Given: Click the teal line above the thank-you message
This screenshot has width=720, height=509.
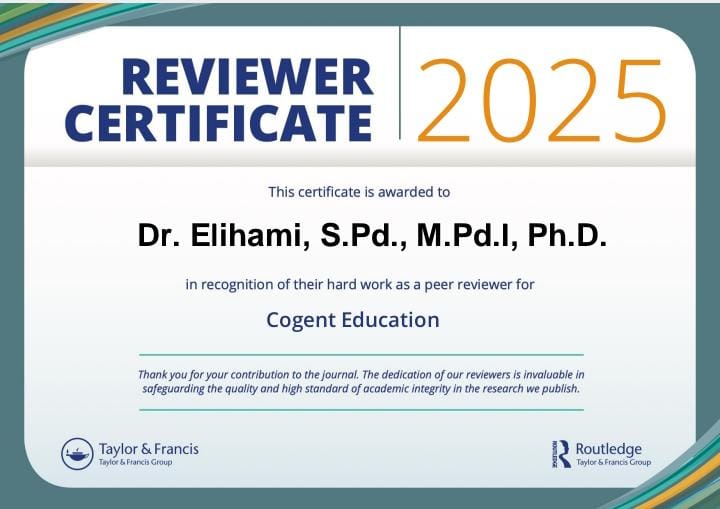Looking at the screenshot, I should [x=360, y=355].
